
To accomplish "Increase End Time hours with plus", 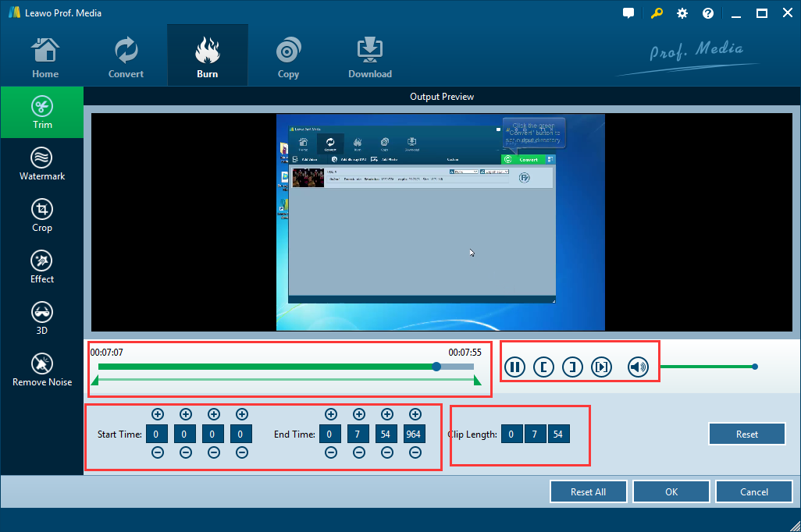I will coord(331,414).
